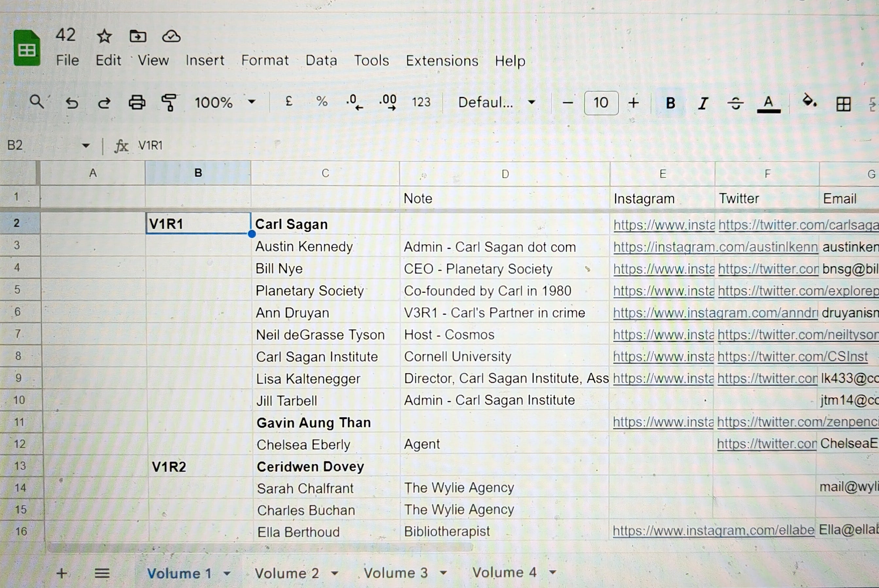Click the font size field showing 10
The height and width of the screenshot is (588, 879).
601,102
